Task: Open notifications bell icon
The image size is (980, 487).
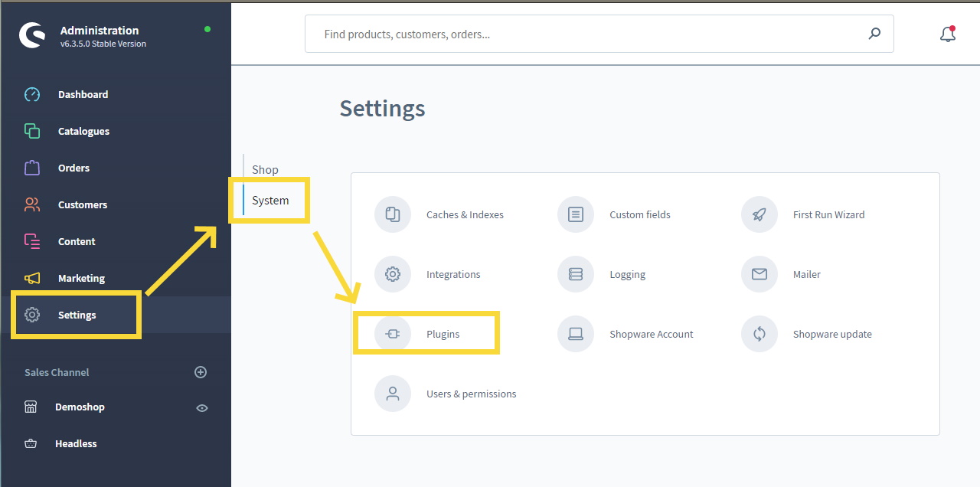Action: point(948,34)
